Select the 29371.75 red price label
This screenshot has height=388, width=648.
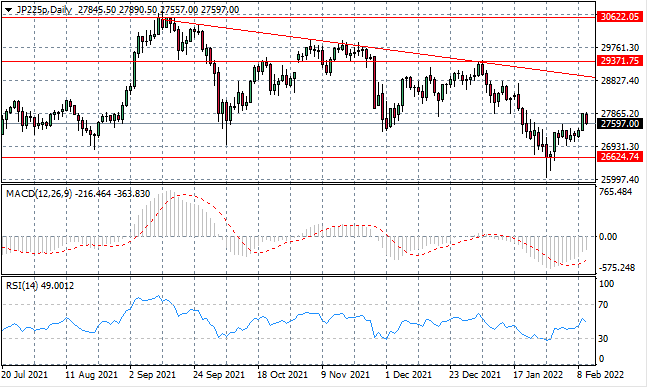coord(620,61)
